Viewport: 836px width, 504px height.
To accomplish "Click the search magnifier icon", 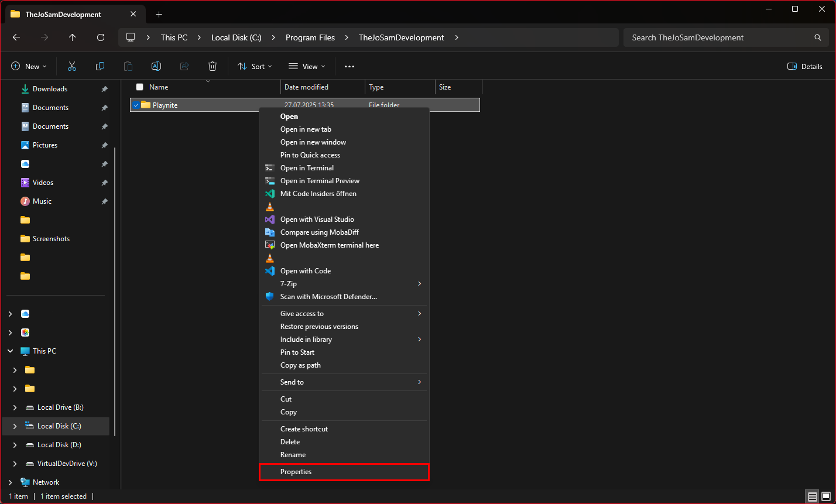I will 817,37.
